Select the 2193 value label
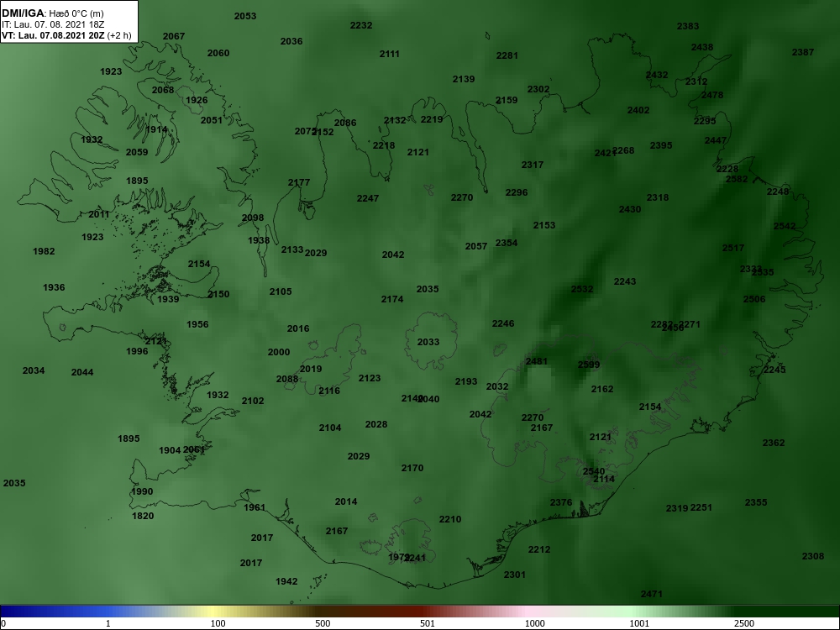The height and width of the screenshot is (630, 840). coord(466,381)
